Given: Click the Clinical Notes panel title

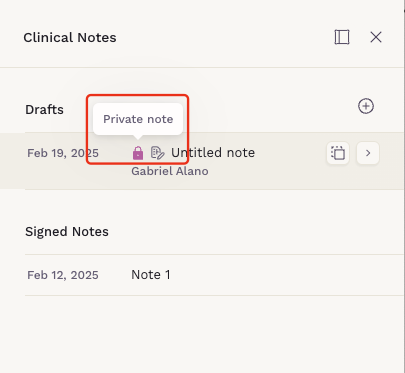Looking at the screenshot, I should 70,37.
